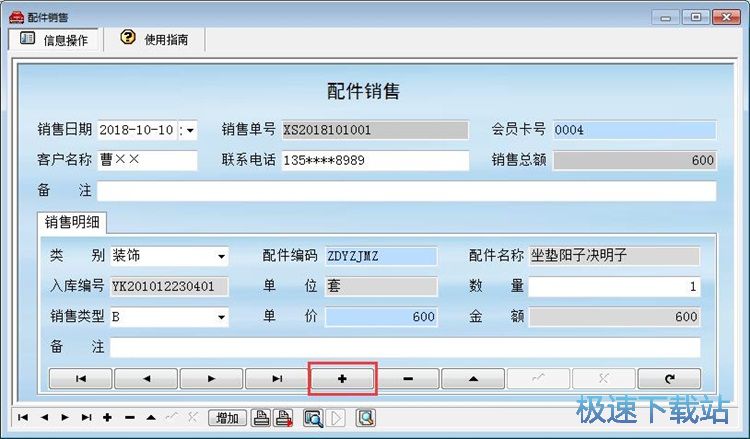Post changes with bottom toolbar checkmark icon
Screen dimensions: 750x439
point(172,417)
